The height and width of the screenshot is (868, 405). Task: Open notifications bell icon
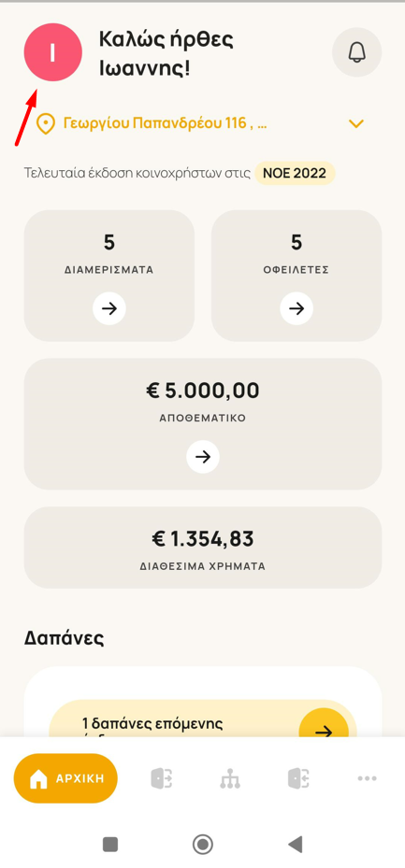pos(356,52)
